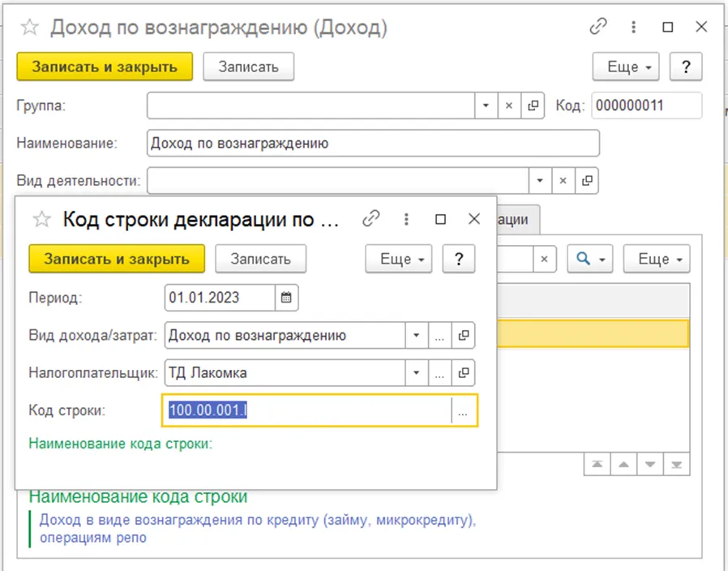The image size is (728, 571).
Task: Copy link to Доход form
Action: point(598,27)
